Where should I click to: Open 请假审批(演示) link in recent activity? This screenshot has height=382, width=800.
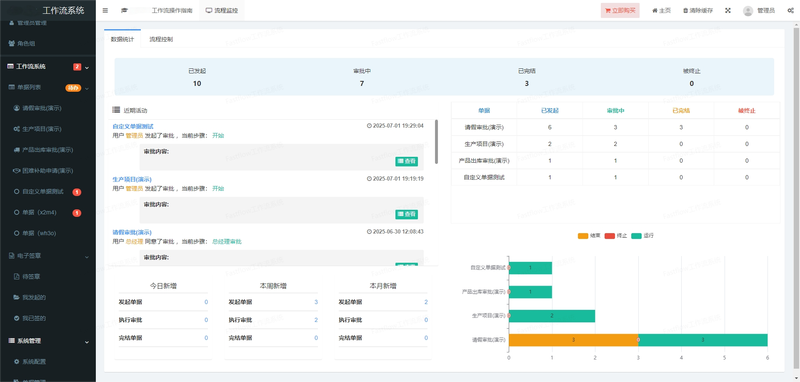(x=132, y=232)
